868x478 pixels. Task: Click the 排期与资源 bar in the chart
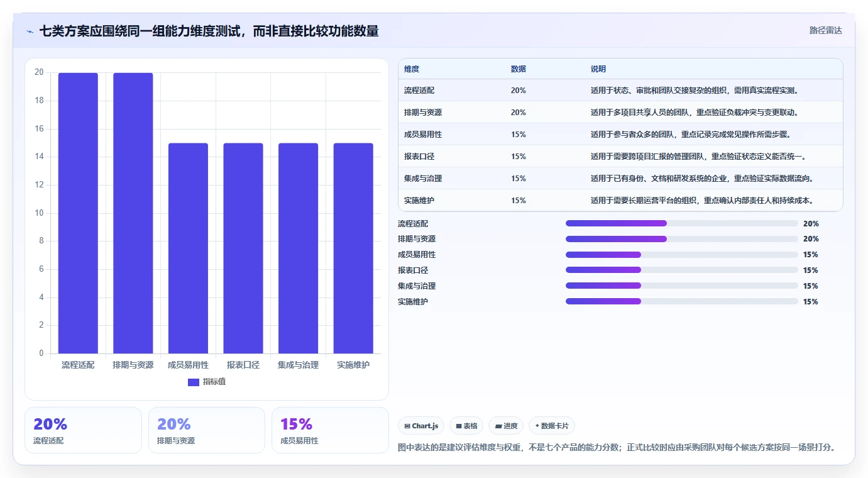(133, 213)
